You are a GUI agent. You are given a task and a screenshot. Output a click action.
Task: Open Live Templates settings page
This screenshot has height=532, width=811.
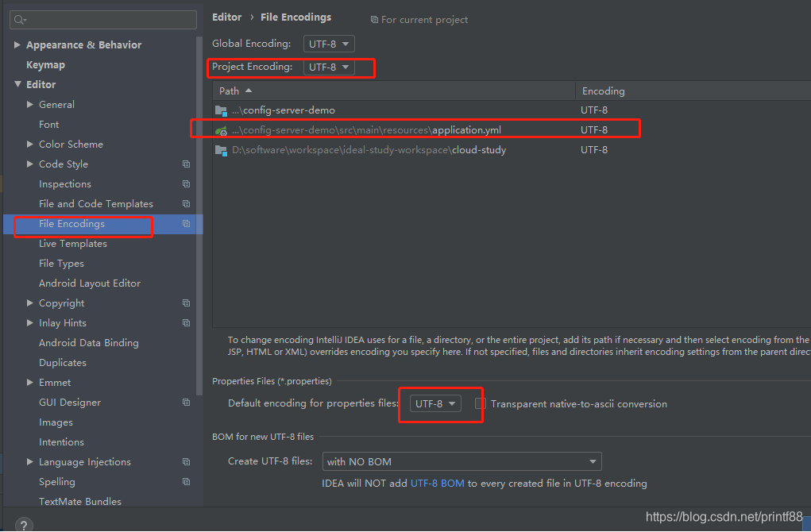point(73,244)
